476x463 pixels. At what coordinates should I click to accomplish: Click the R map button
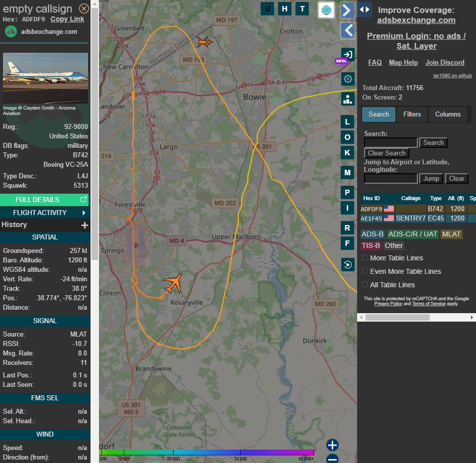pos(347,228)
